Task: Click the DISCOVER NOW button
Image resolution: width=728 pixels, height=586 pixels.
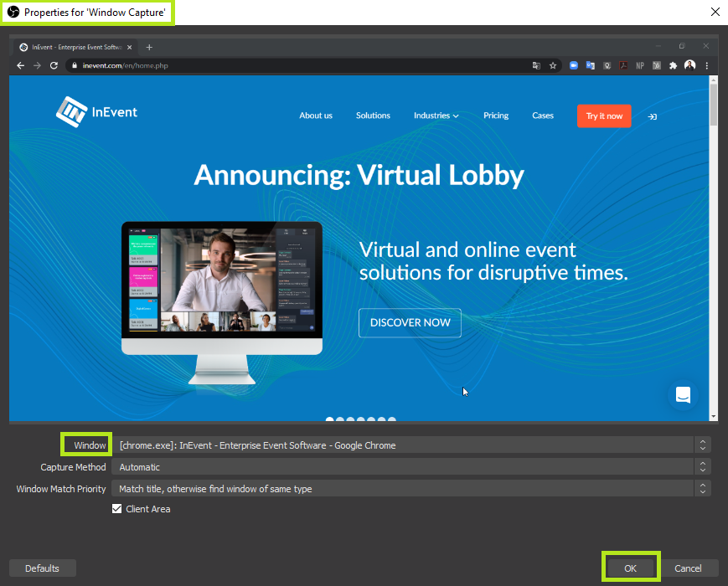Action: tap(410, 322)
